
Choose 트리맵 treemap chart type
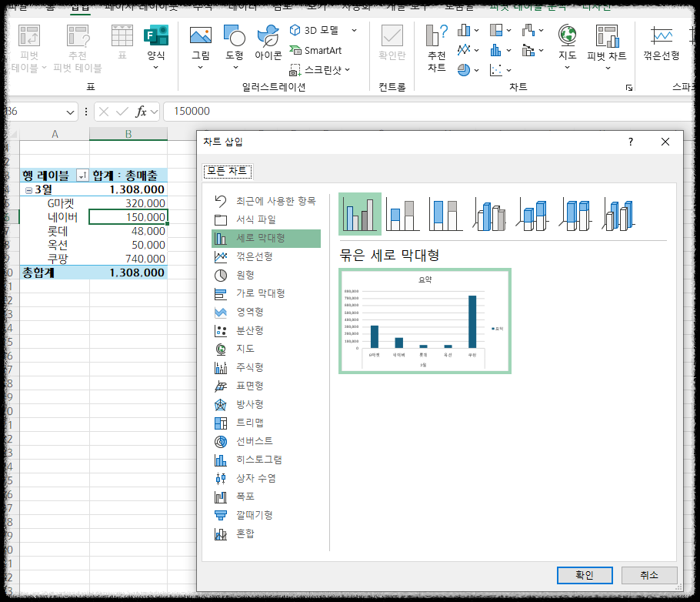coord(266,423)
